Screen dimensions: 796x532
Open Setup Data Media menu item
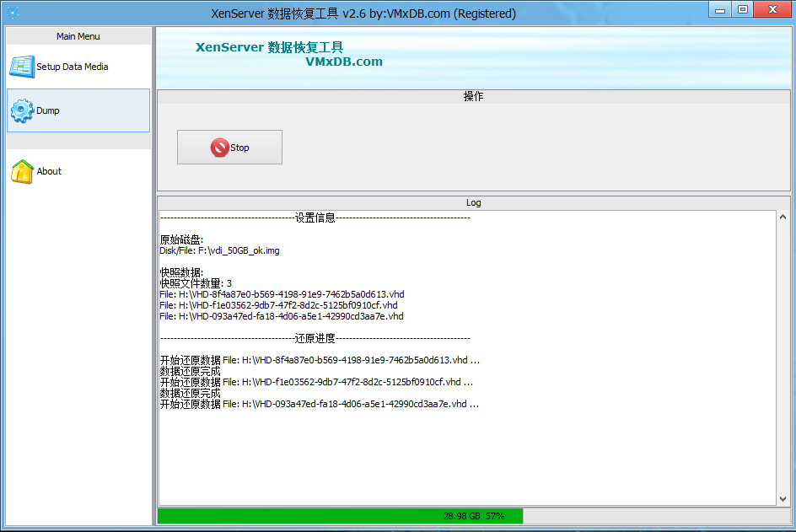[78, 67]
